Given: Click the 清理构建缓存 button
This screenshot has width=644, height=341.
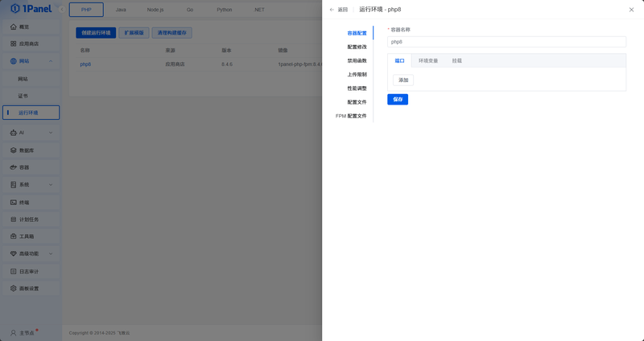Looking at the screenshot, I should tap(172, 33).
